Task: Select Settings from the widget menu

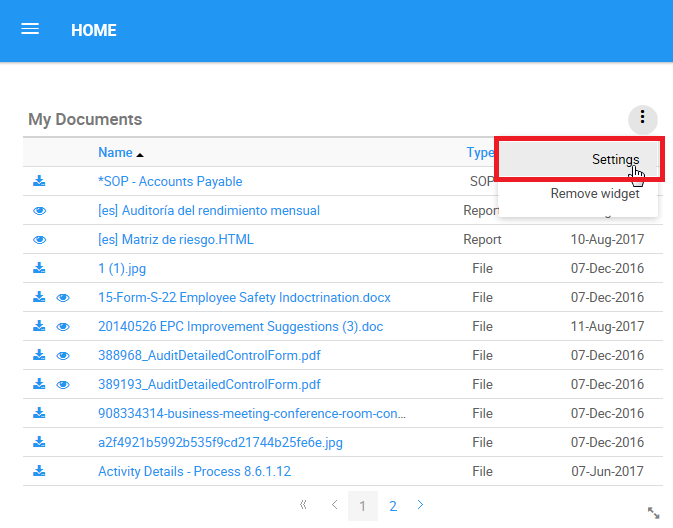Action: [614, 160]
